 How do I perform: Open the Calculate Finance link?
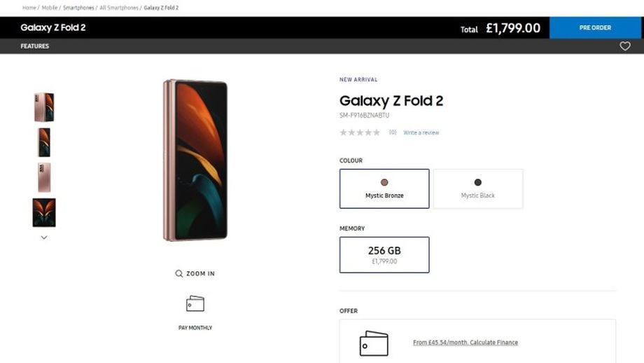(465, 343)
